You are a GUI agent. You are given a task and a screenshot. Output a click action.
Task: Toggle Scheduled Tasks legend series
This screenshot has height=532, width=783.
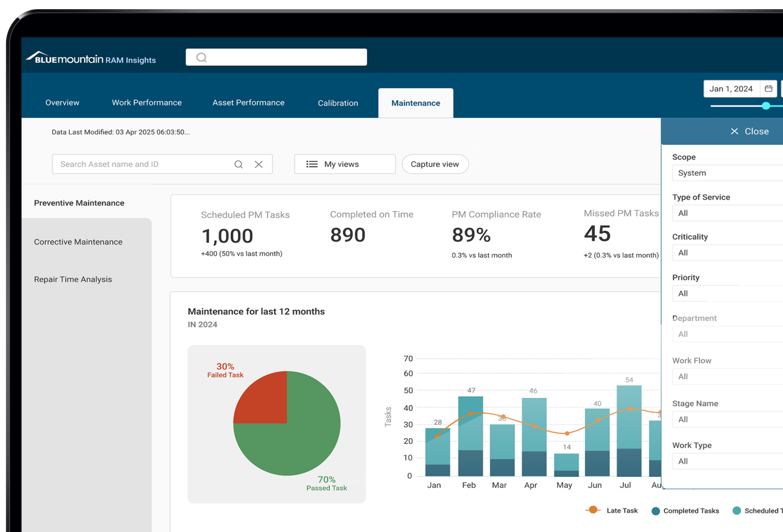(737, 511)
